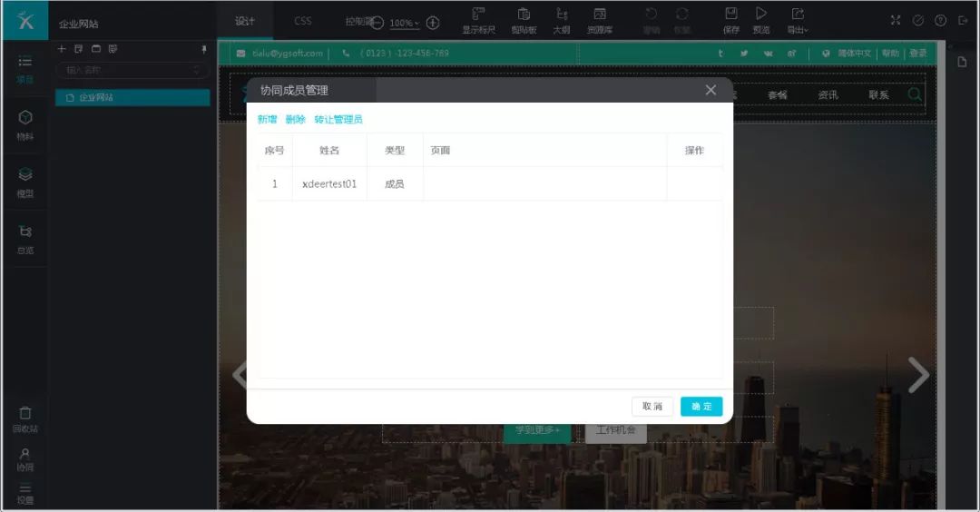Select the 成员 type cell
The height and width of the screenshot is (512, 980).
point(395,183)
